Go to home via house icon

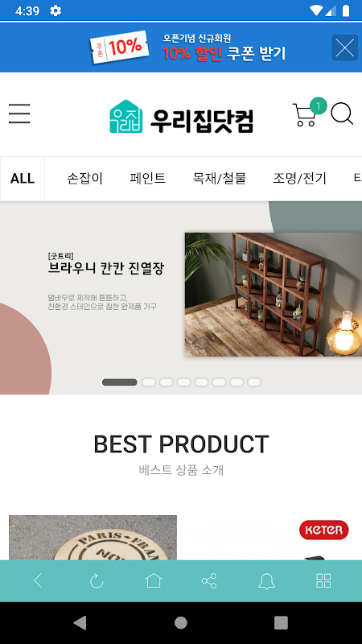pyautogui.click(x=154, y=580)
